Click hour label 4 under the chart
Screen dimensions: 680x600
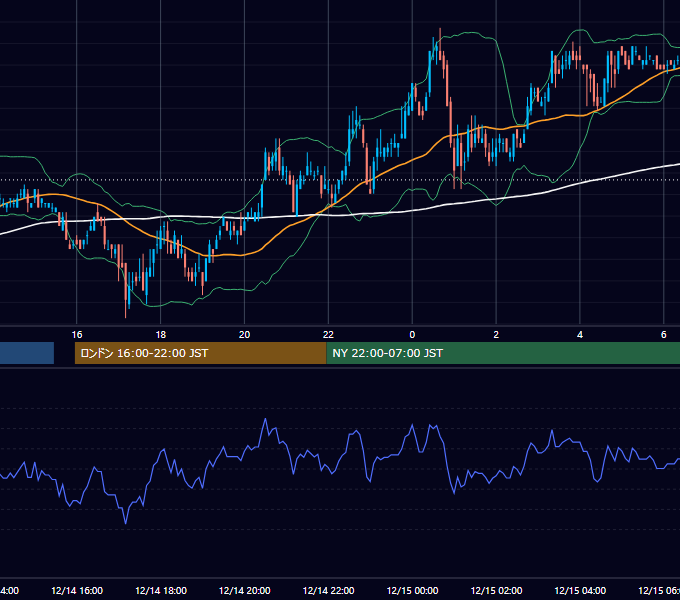point(580,335)
